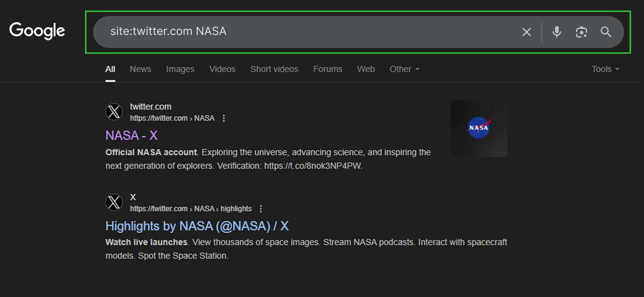Click the X favicon beside twitter.com
644x297 pixels.
[x=114, y=112]
